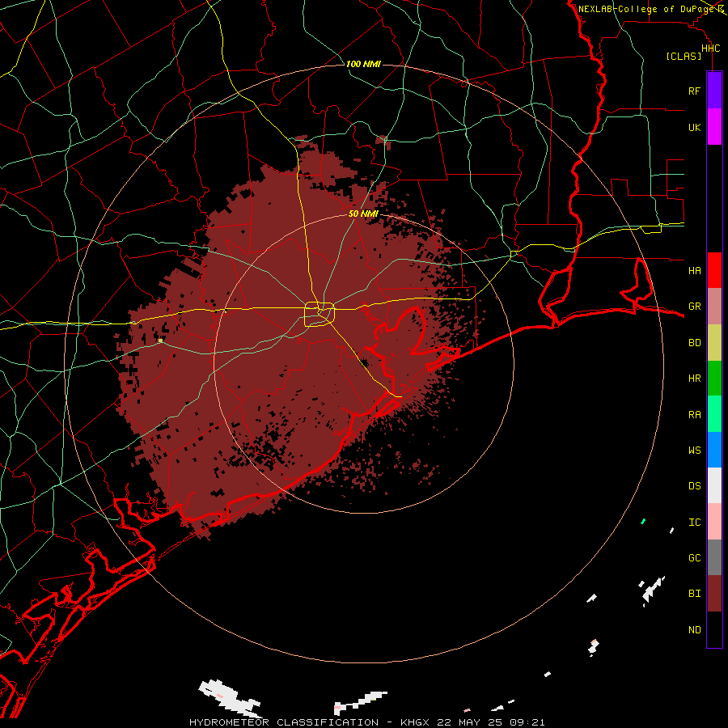Click the 50 NMI range ring label
The height and width of the screenshot is (728, 728).
[363, 214]
